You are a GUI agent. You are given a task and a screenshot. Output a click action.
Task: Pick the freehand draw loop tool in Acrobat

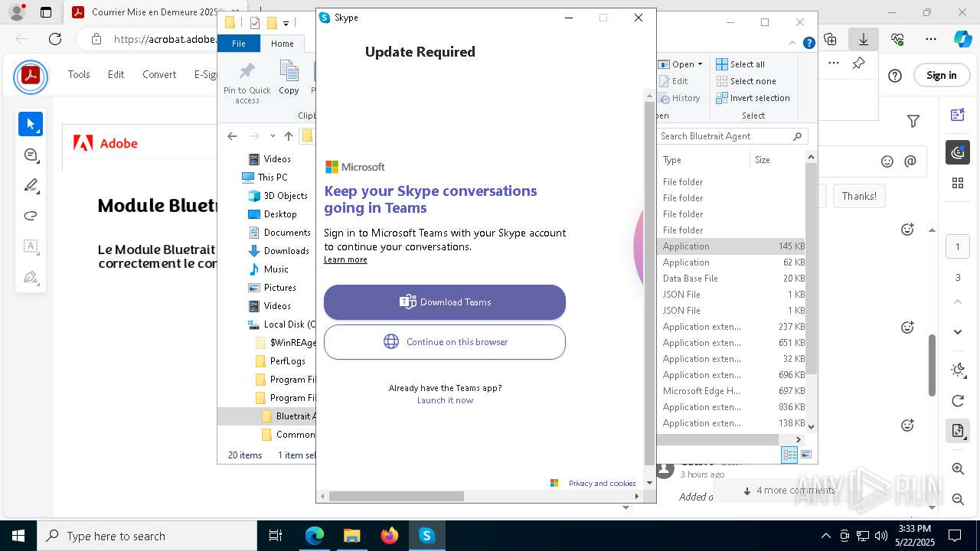31,216
